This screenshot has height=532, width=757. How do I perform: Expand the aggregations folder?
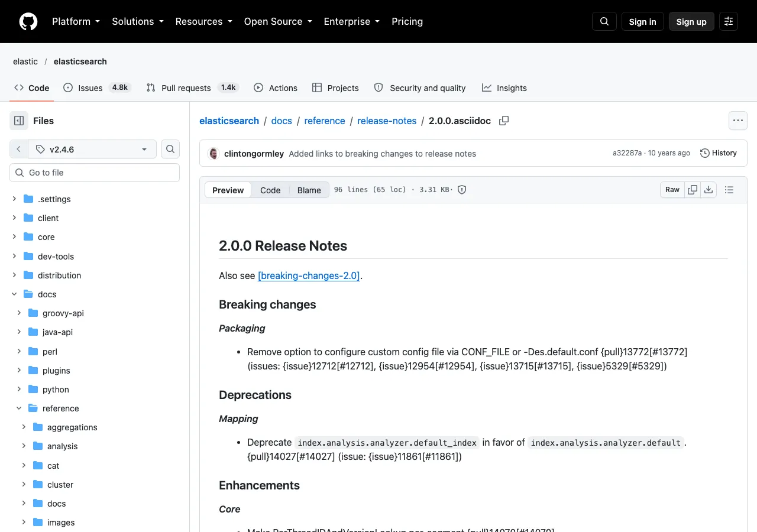(x=24, y=427)
